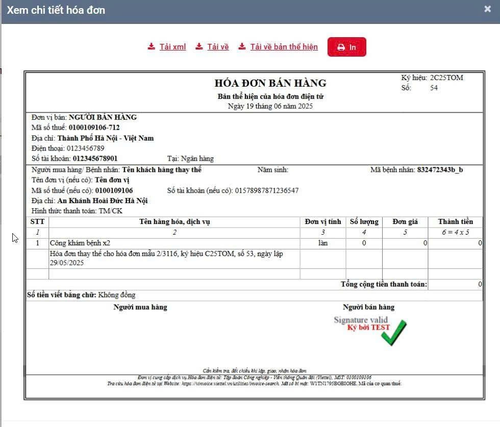The width and height of the screenshot is (500, 427).
Task: Click address An Khánh Hoài Đức Hà Nội
Action: (x=102, y=201)
